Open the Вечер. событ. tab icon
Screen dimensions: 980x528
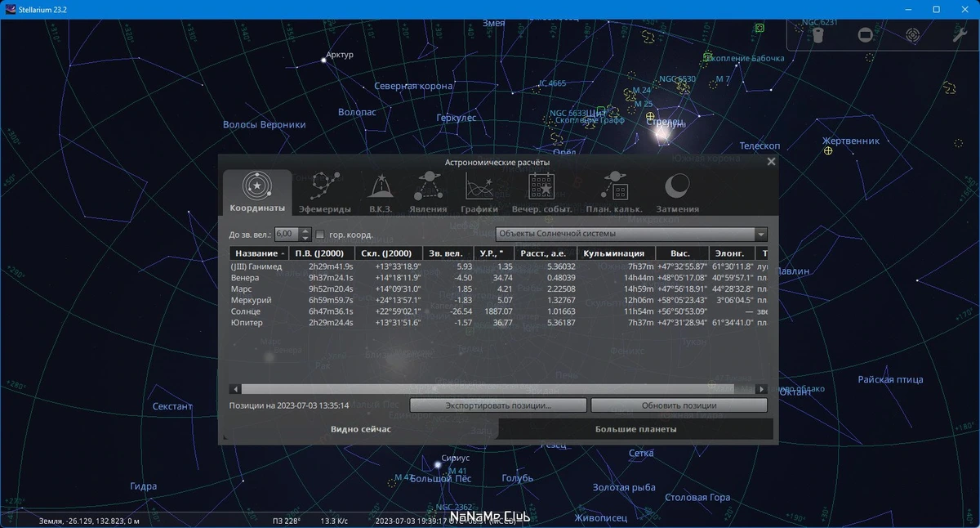541,194
